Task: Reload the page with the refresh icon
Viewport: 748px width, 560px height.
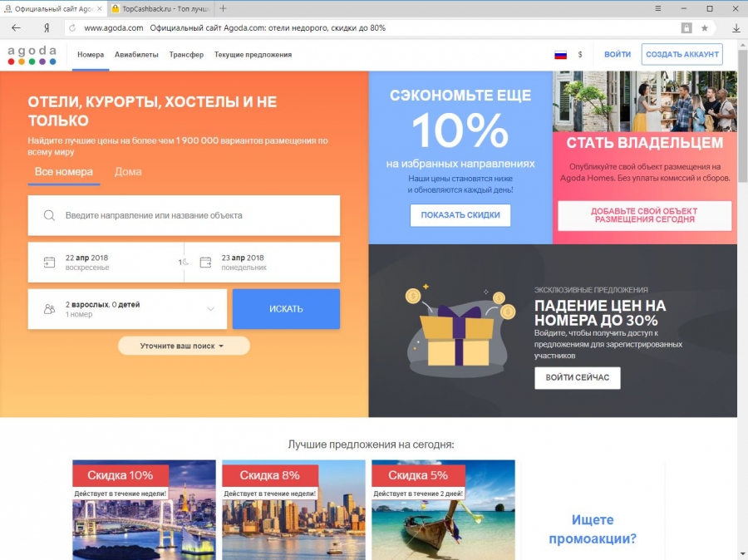Action: tap(72, 27)
